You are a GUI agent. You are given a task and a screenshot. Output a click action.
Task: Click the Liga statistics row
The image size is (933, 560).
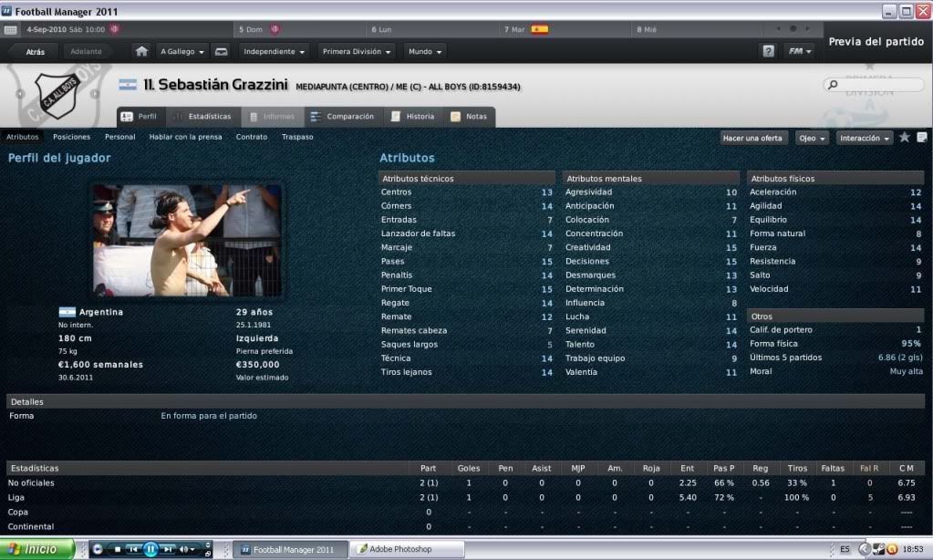pos(466,497)
